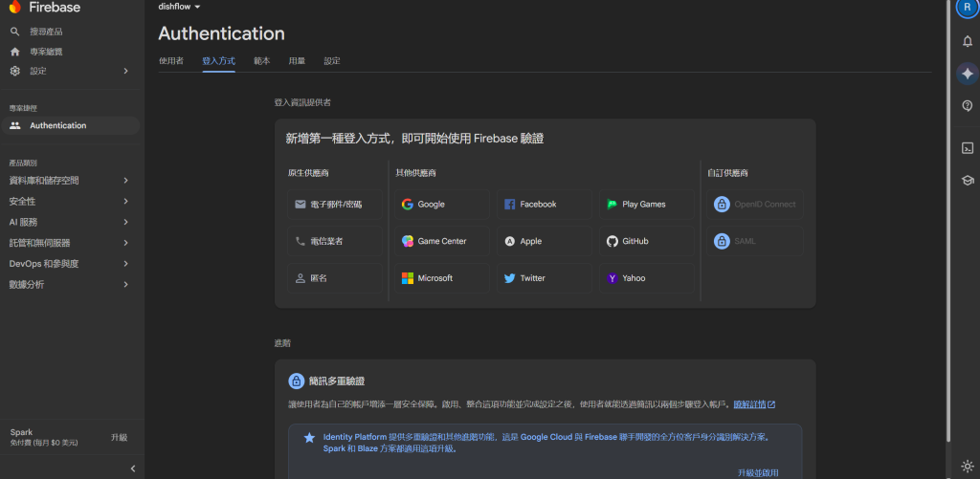Click 其他供應商 column heading
This screenshot has height=479, width=980.
pyautogui.click(x=415, y=173)
